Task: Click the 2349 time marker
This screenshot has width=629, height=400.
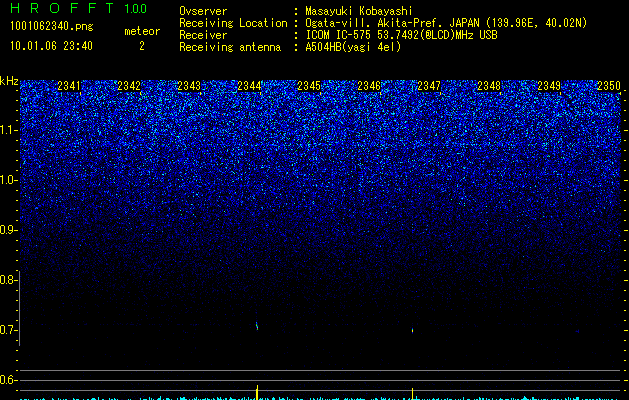Action: tap(549, 86)
